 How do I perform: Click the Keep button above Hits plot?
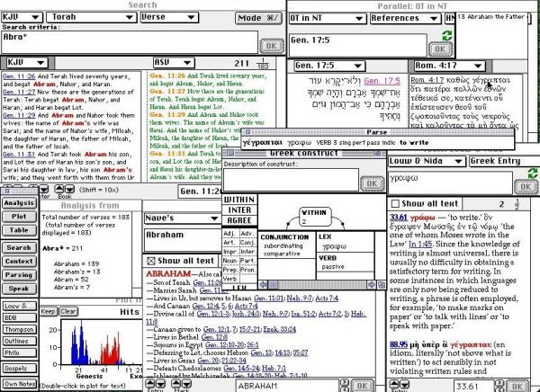[x=49, y=311]
